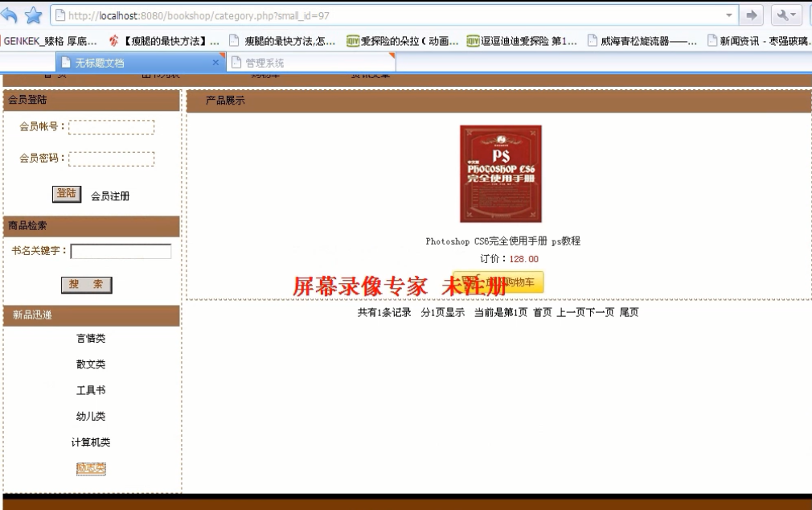Viewport: 812px width, 510px height.
Task: Open the Photoshop CS6 book cover image
Action: point(501,174)
